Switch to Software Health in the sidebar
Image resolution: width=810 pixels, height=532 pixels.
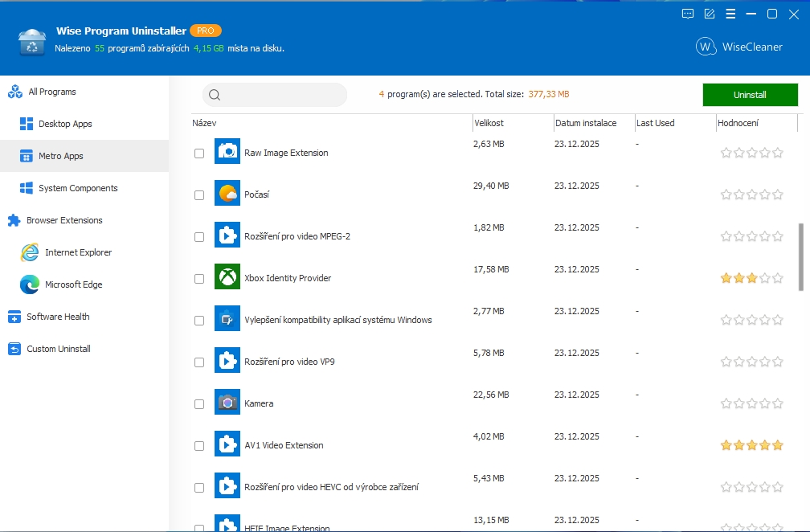(x=58, y=317)
